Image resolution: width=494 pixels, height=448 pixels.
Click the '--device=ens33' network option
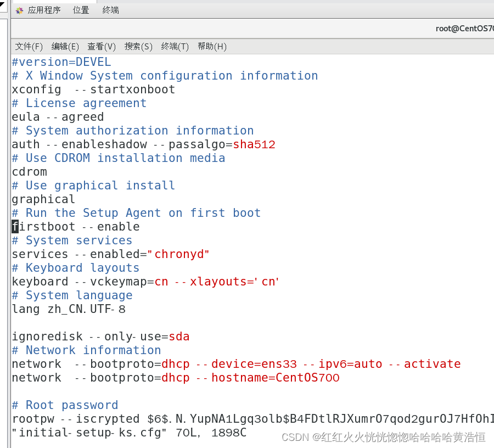(246, 364)
